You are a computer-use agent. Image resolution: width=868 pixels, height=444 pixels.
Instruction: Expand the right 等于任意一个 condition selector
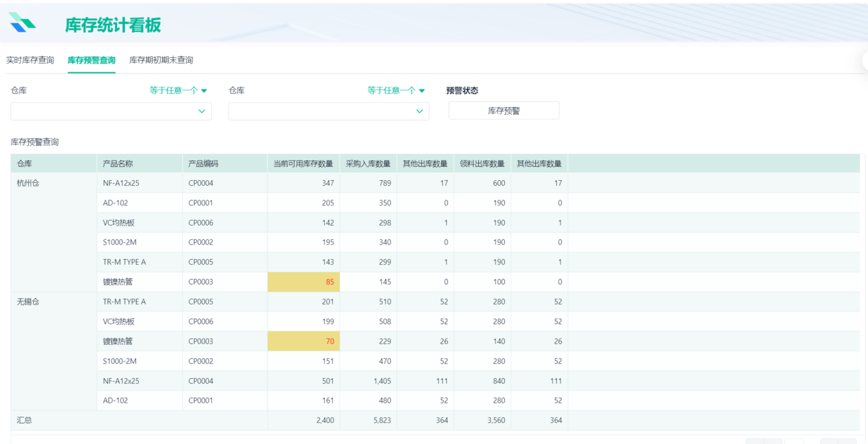click(x=396, y=90)
